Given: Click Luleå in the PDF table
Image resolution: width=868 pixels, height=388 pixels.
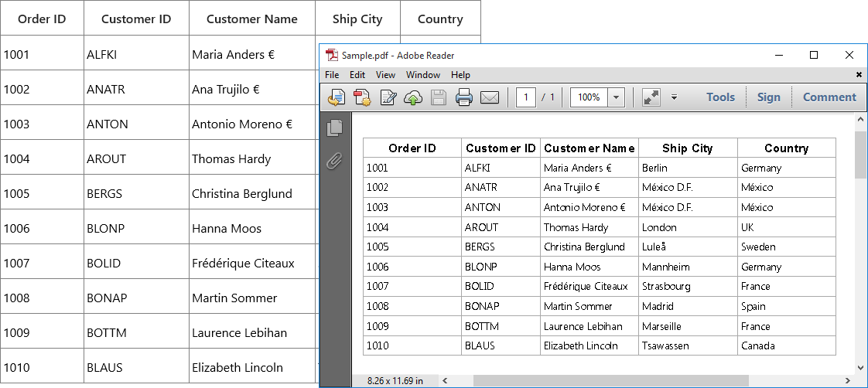Looking at the screenshot, I should pos(654,247).
